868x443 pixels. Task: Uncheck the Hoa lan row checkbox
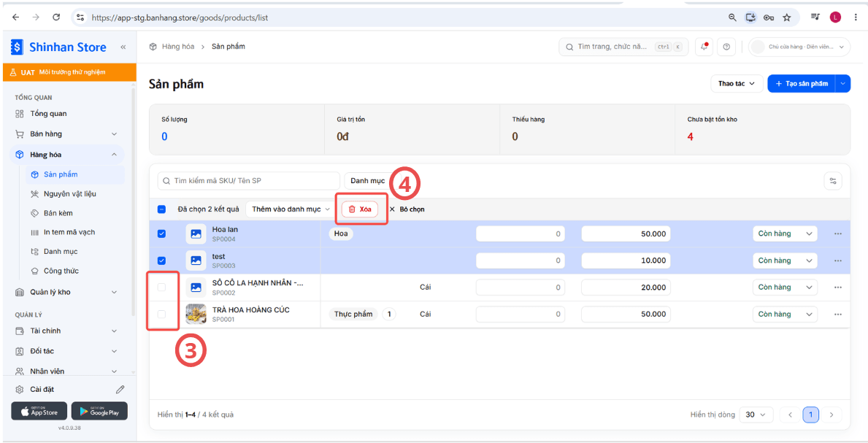click(x=161, y=234)
